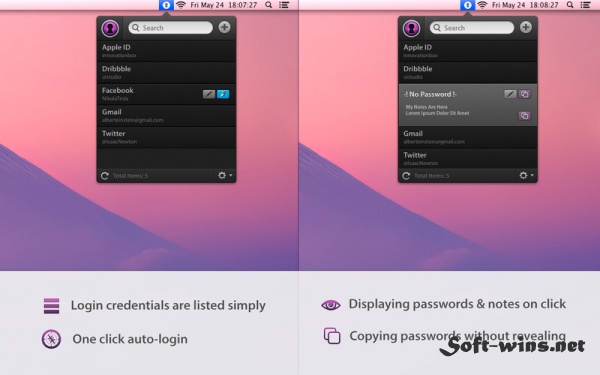Click 'Total Items: 5' in right panel
The width and height of the screenshot is (600, 375).
coord(432,176)
